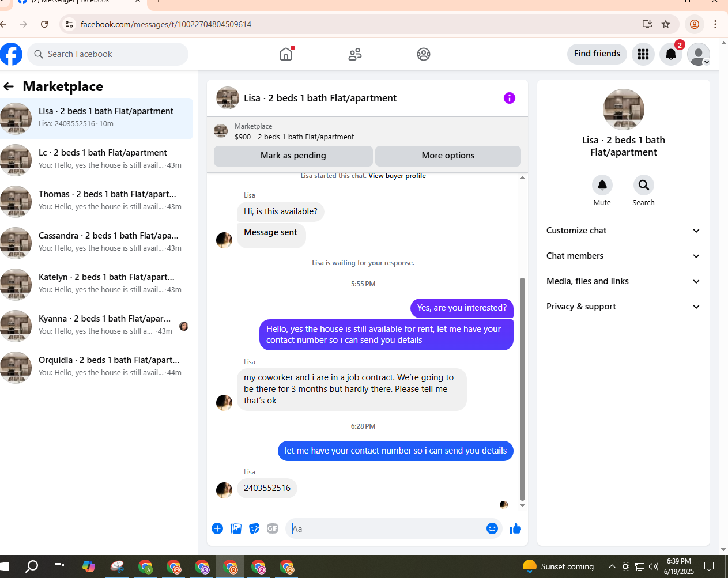The image size is (728, 578).
Task: Click the 2403552516 phone number message
Action: tap(267, 488)
